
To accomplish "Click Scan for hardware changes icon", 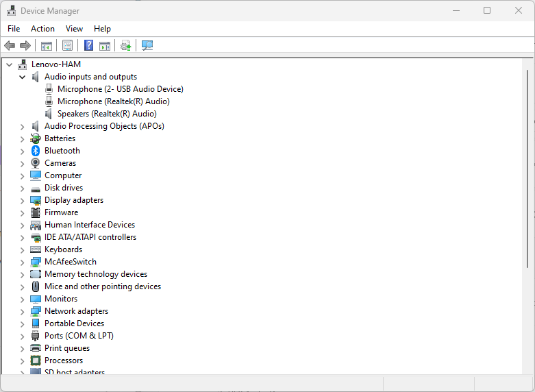I will click(147, 46).
